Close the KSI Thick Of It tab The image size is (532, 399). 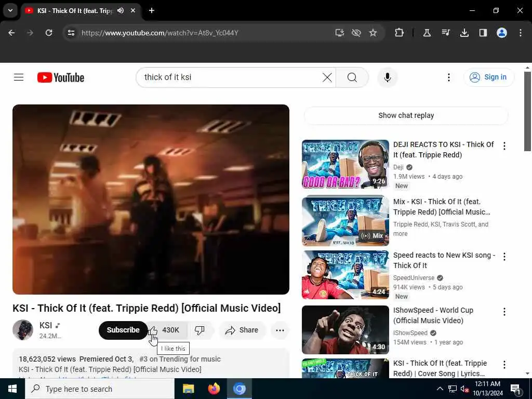click(x=133, y=10)
